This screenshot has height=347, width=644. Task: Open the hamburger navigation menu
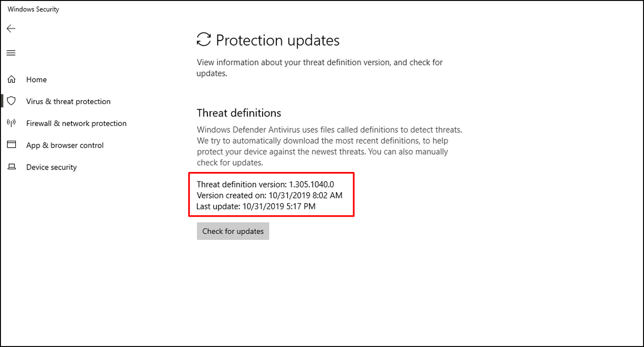pyautogui.click(x=11, y=53)
